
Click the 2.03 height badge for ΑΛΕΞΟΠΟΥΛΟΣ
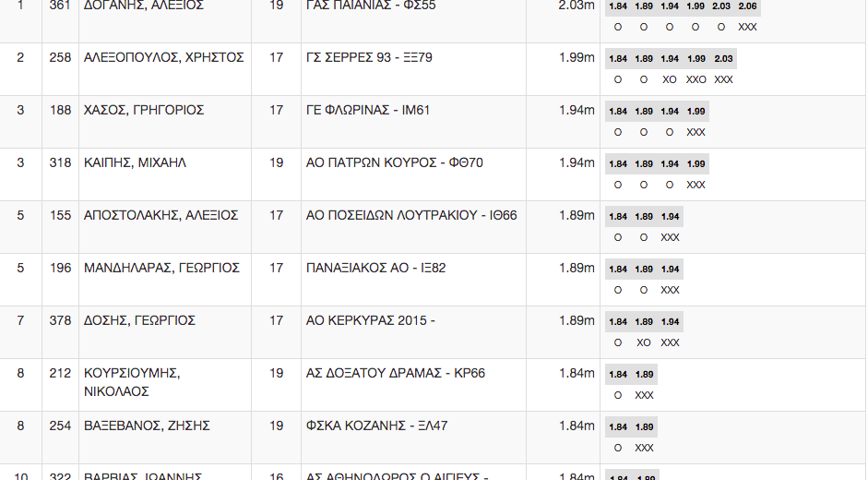coord(723,59)
